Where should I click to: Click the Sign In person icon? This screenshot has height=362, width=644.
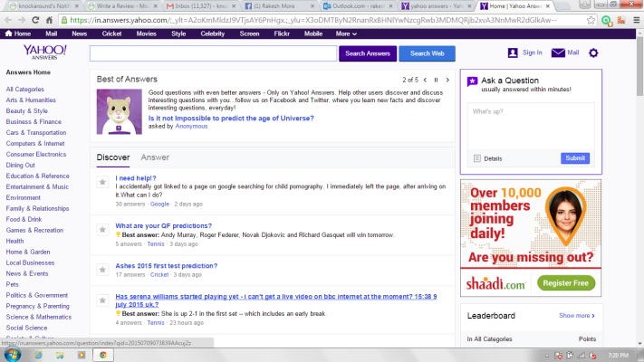tap(513, 53)
